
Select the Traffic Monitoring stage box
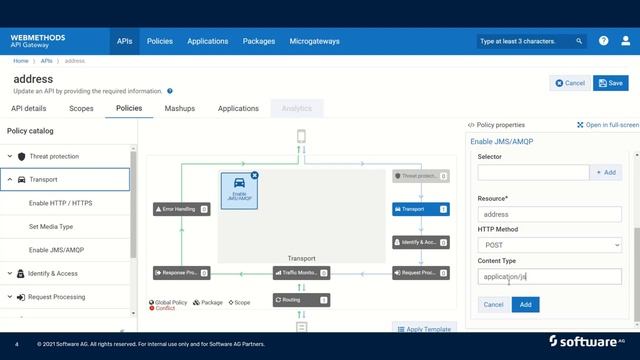pyautogui.click(x=301, y=273)
